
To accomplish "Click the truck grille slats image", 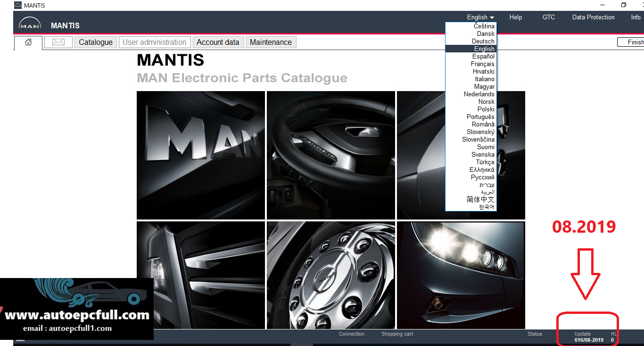I will click(201, 275).
